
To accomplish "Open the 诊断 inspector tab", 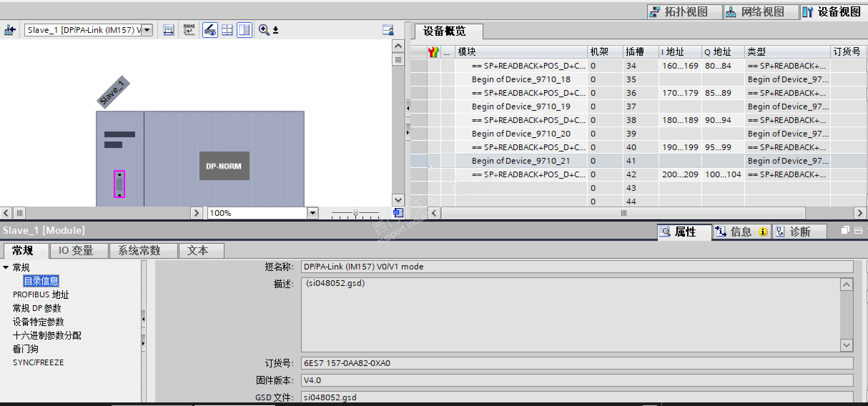I will coord(799,232).
